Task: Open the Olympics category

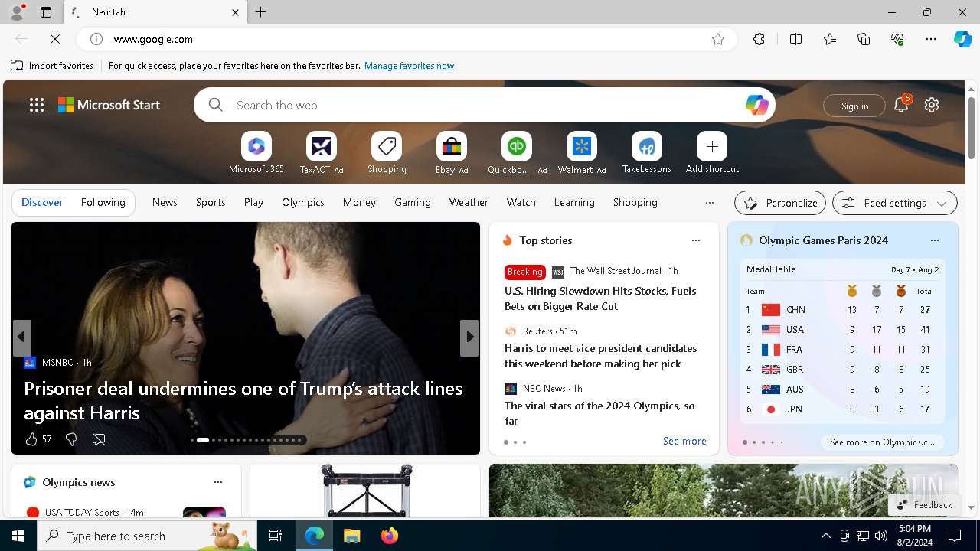Action: tap(303, 202)
